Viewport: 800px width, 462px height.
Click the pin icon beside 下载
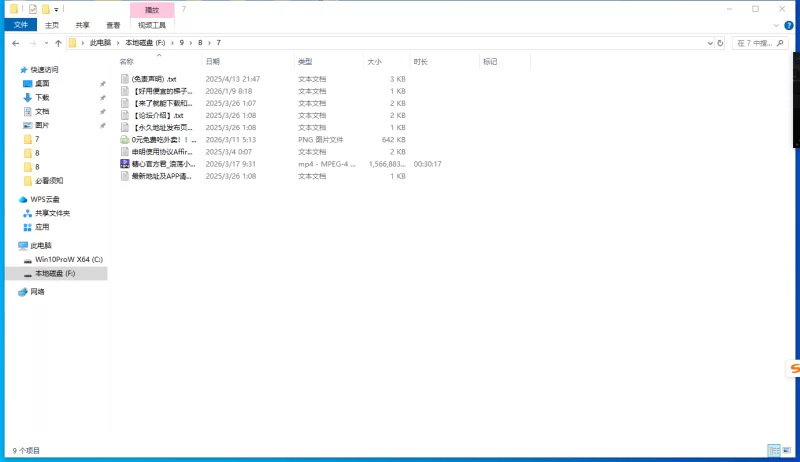pos(103,97)
